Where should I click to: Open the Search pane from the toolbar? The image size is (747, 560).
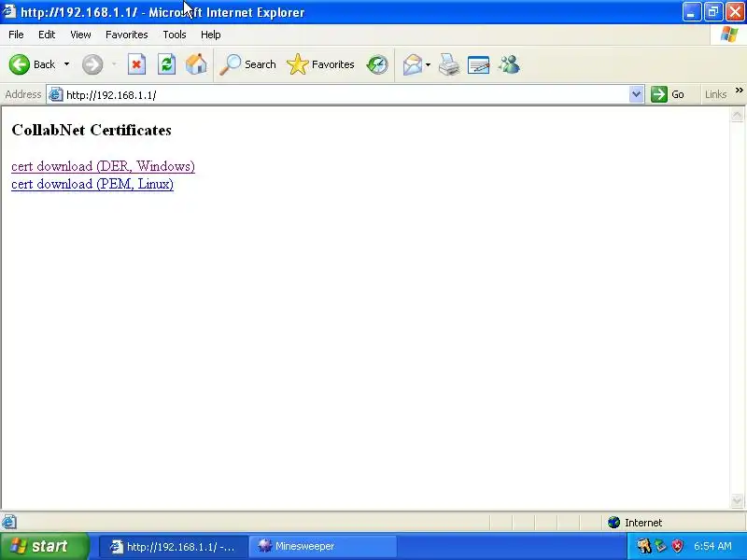pyautogui.click(x=247, y=64)
